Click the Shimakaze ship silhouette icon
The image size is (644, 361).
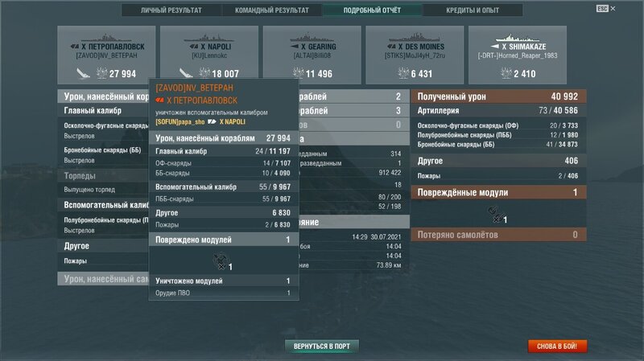point(518,38)
